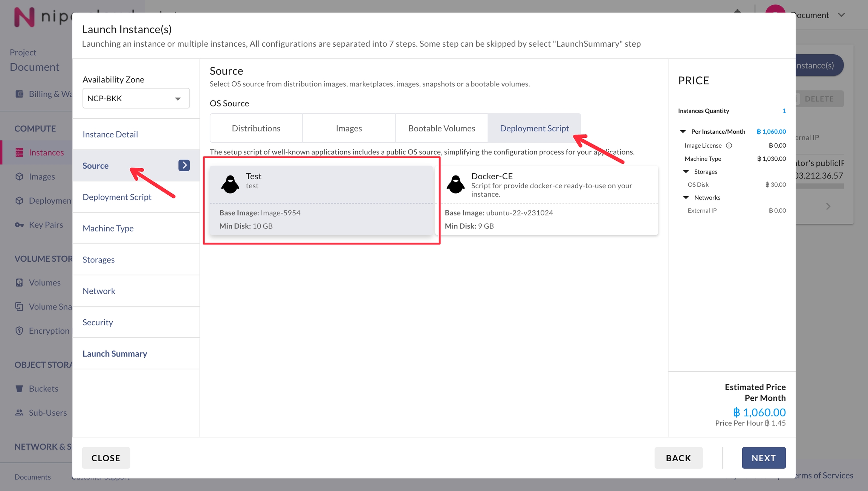Collapse the Networks price breakdown

[x=686, y=198]
